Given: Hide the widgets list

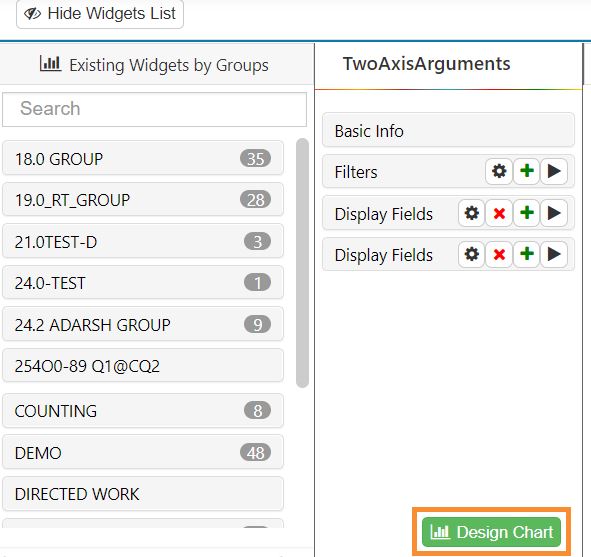Looking at the screenshot, I should pyautogui.click(x=100, y=14).
